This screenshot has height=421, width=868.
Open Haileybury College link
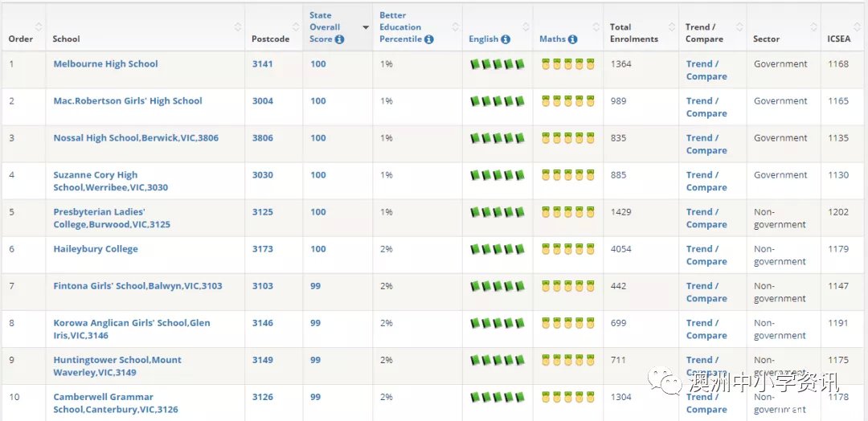96,250
